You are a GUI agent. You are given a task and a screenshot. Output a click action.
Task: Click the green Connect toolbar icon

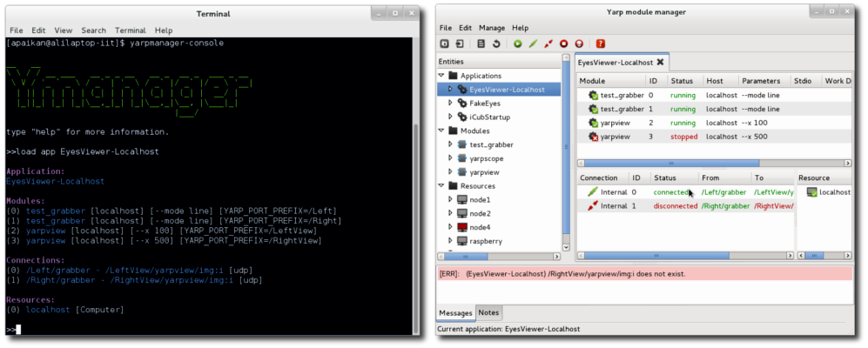[533, 43]
